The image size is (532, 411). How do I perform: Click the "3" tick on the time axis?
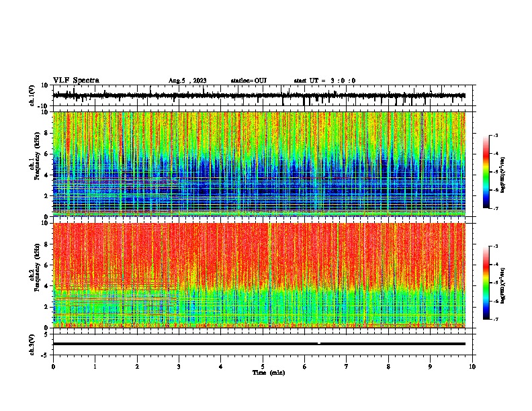[179, 367]
